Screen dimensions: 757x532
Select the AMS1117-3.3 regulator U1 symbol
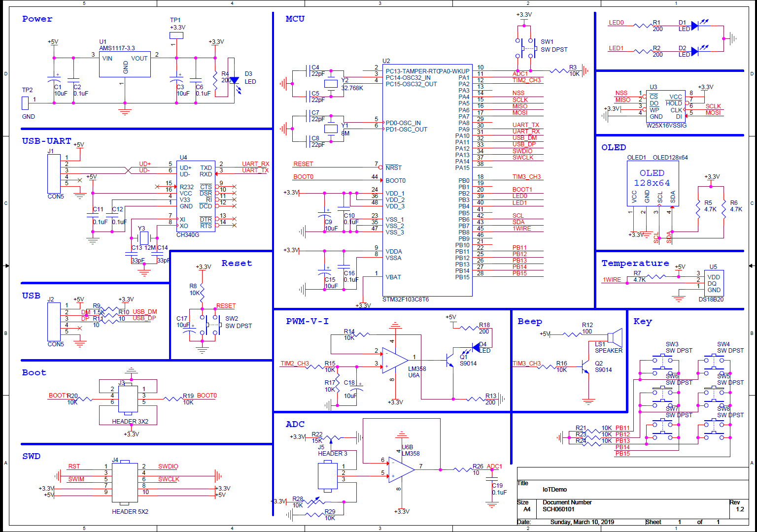pyautogui.click(x=125, y=64)
